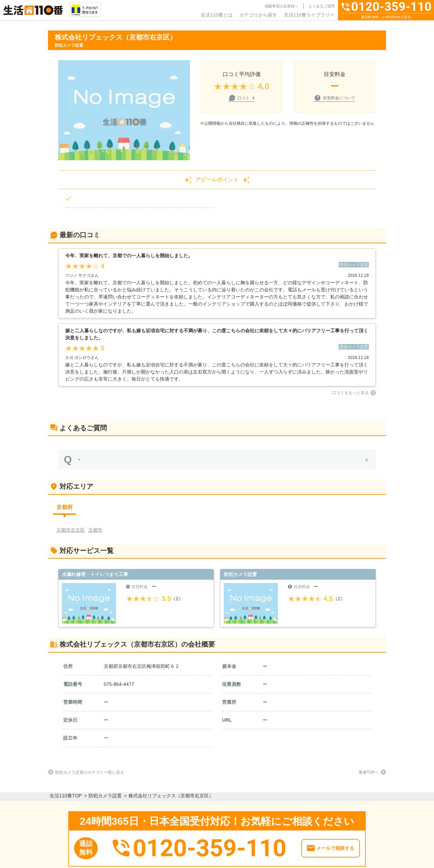Click the 最新の口コミ section chat icon
The image size is (434, 868).
pos(54,235)
